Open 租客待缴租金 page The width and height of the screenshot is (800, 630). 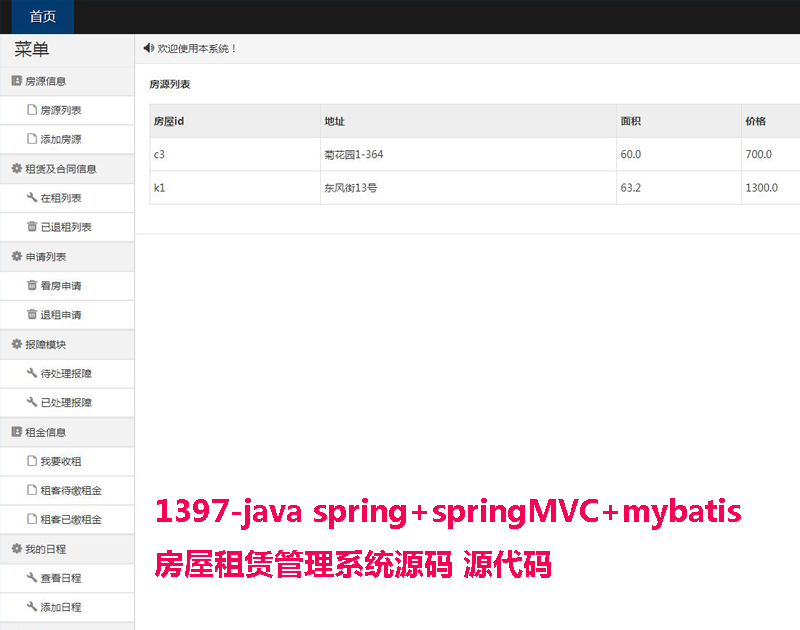pyautogui.click(x=67, y=490)
